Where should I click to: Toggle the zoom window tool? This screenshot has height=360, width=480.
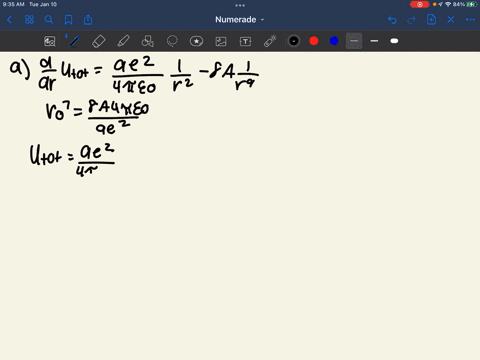50,41
